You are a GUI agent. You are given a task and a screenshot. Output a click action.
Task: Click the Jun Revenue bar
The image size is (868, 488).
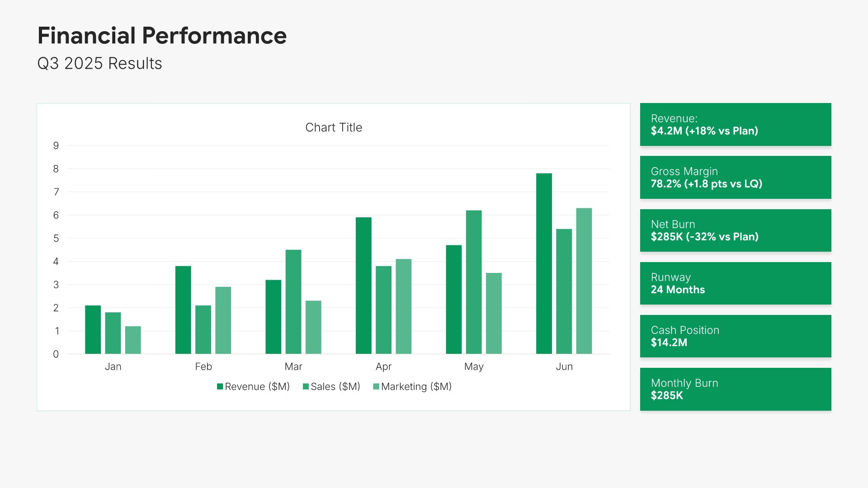click(544, 263)
